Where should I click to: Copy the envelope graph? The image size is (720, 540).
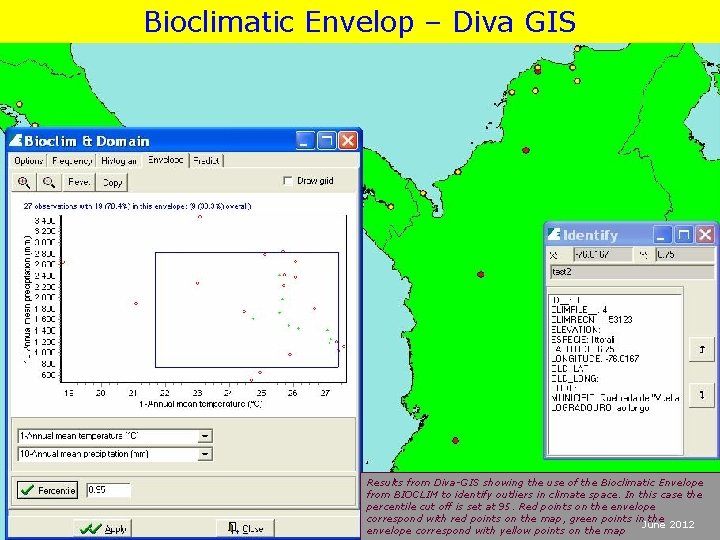112,182
